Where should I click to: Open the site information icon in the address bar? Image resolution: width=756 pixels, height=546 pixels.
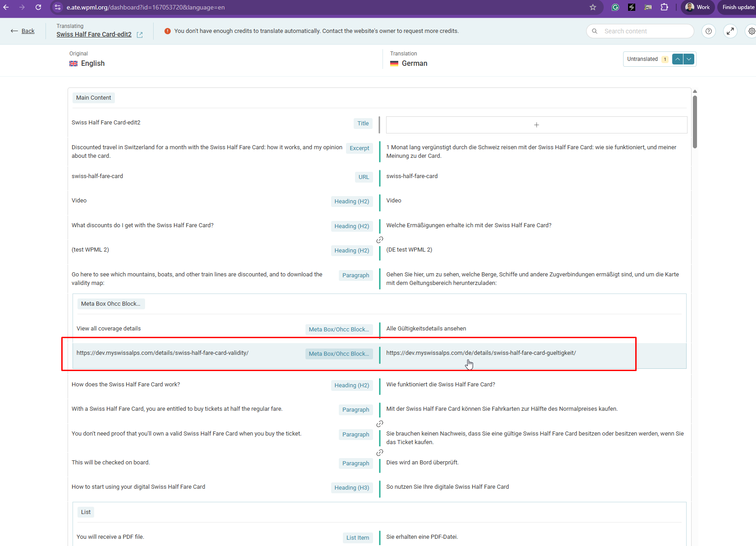point(58,7)
